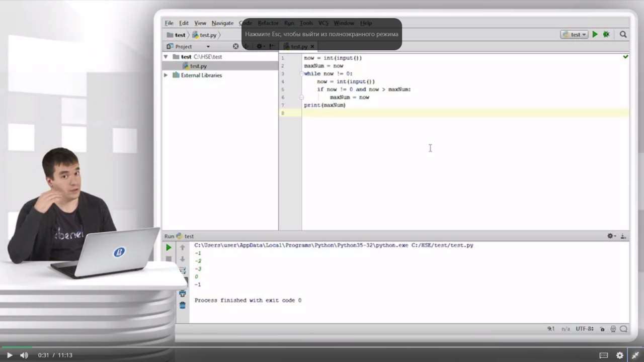This screenshot has width=644, height=362.
Task: Open Project panel settings gear
Action: click(x=260, y=46)
